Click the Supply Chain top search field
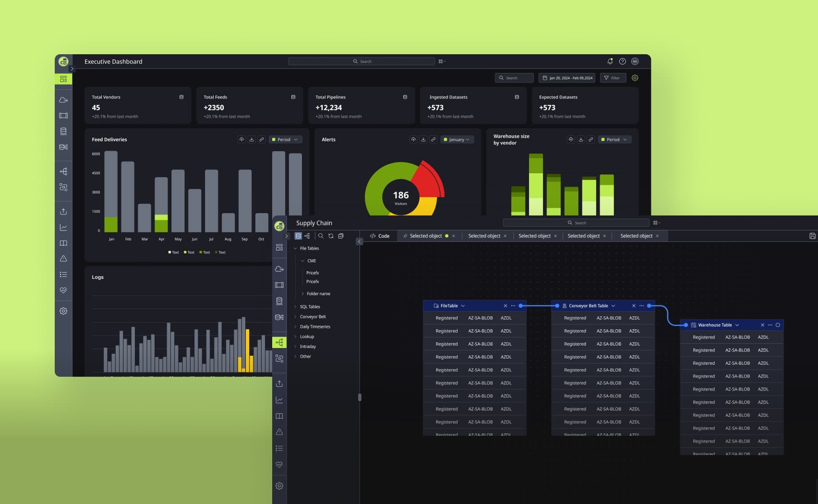Screen dimensions: 818x504 (x=576, y=223)
